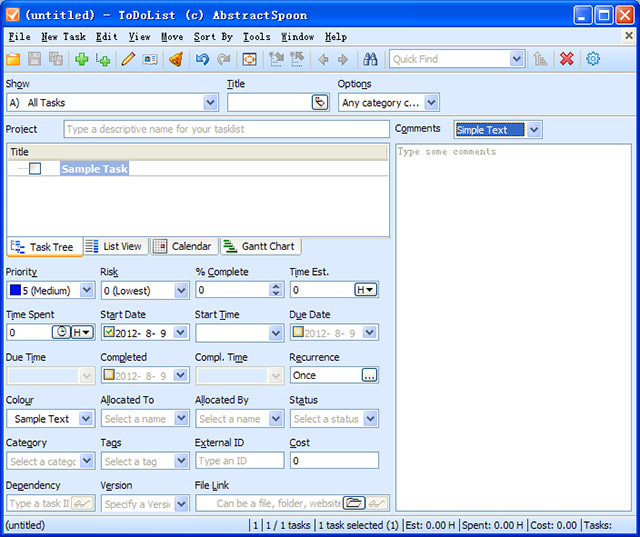The width and height of the screenshot is (640, 537).
Task: Expand the Show All Tasks dropdown
Action: pyautogui.click(x=210, y=102)
